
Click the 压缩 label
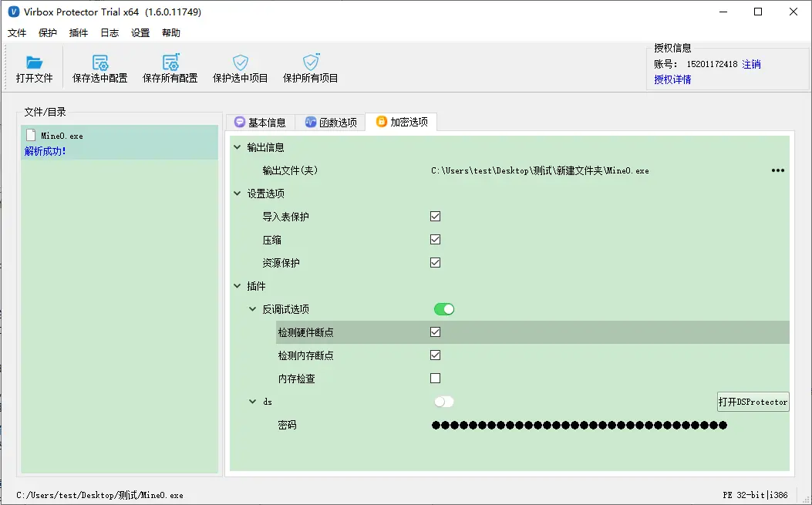(x=272, y=240)
